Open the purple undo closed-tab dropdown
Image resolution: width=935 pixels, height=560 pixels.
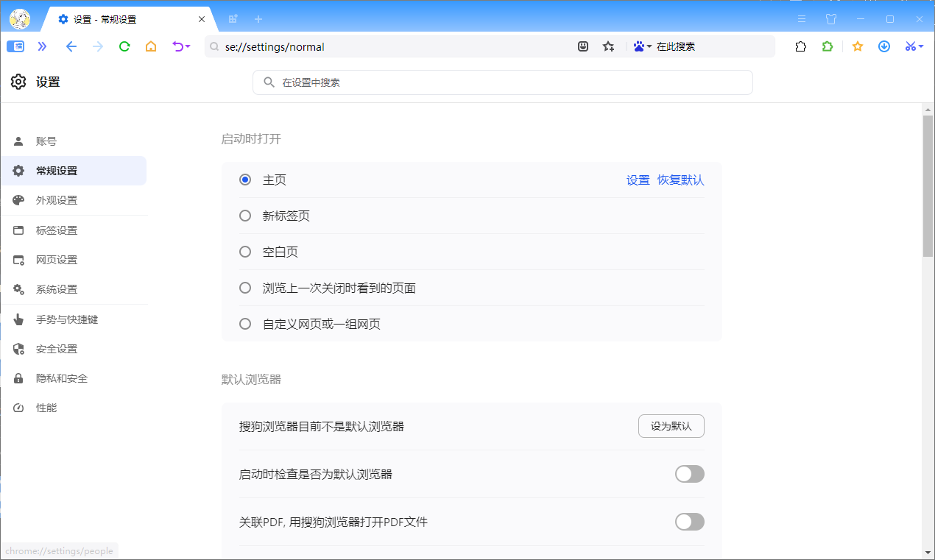coord(181,46)
